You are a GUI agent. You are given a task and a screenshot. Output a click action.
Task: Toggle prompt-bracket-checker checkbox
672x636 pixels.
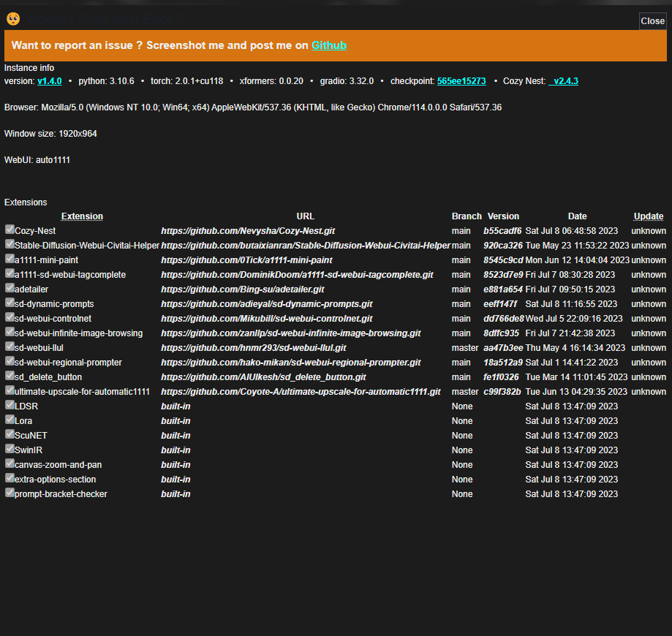coord(10,492)
